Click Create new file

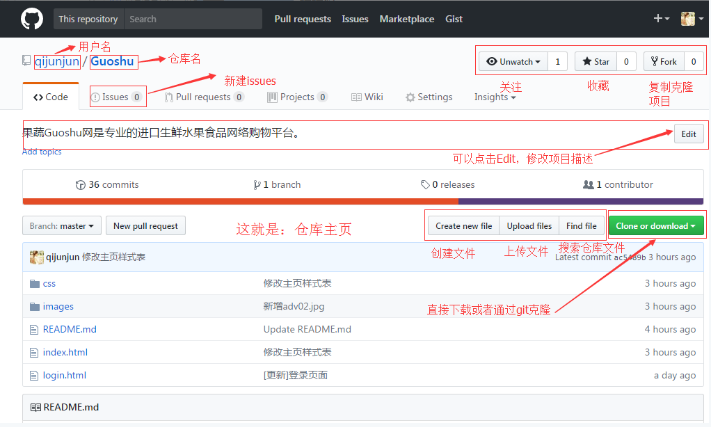click(x=463, y=226)
